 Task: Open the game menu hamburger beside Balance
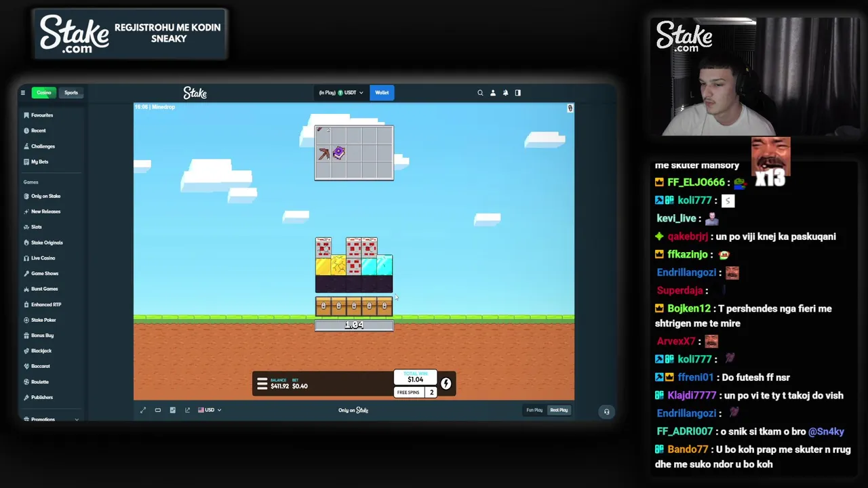(x=262, y=384)
